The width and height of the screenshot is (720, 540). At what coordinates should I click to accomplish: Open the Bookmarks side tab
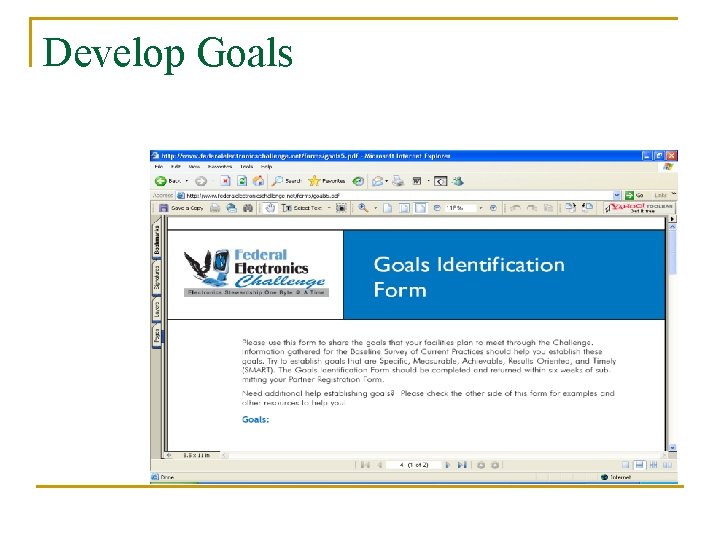coord(157,240)
